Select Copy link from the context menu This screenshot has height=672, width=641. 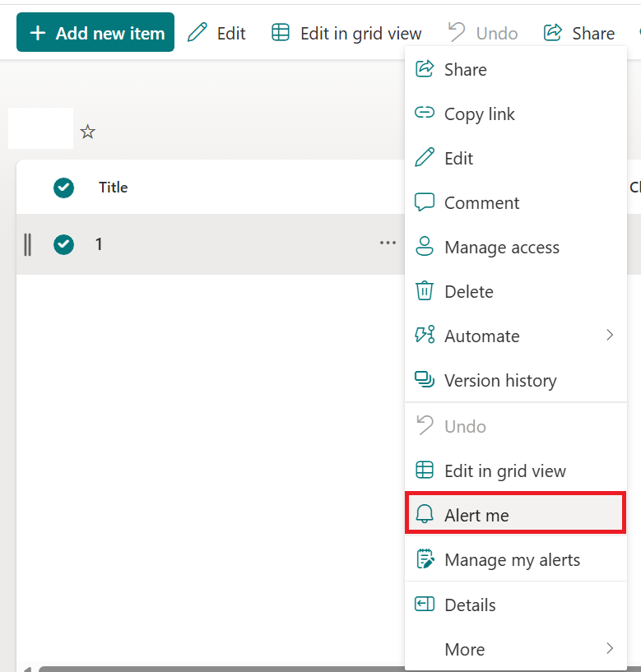(x=516, y=114)
